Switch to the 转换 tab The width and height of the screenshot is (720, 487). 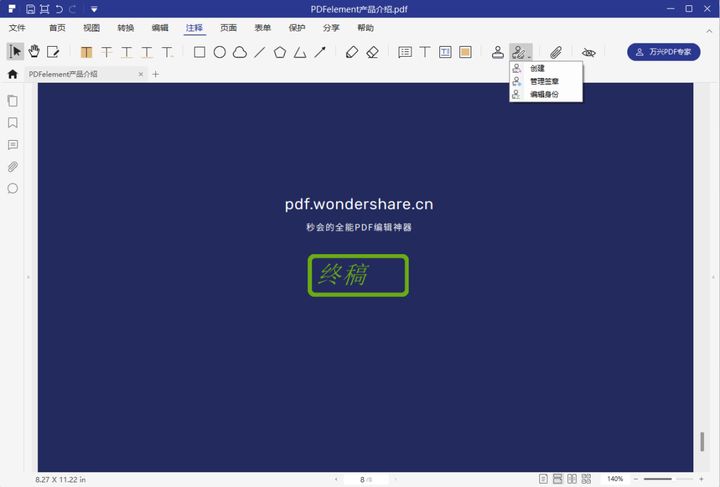tap(126, 28)
